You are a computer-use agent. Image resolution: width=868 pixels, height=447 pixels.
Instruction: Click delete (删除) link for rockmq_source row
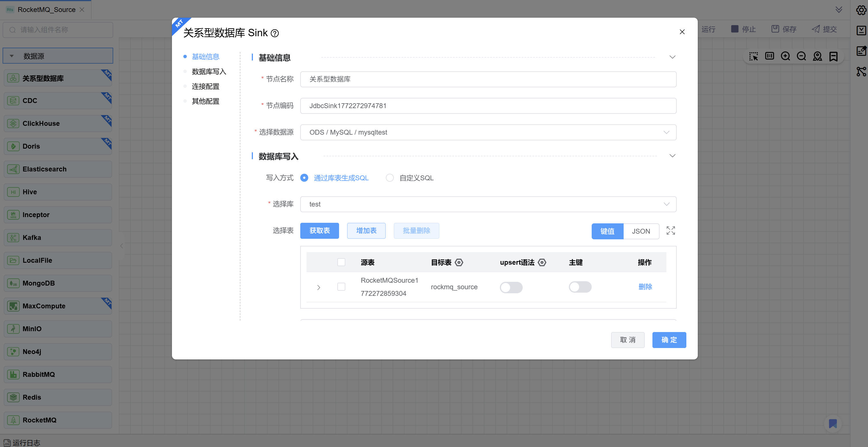[x=645, y=286]
